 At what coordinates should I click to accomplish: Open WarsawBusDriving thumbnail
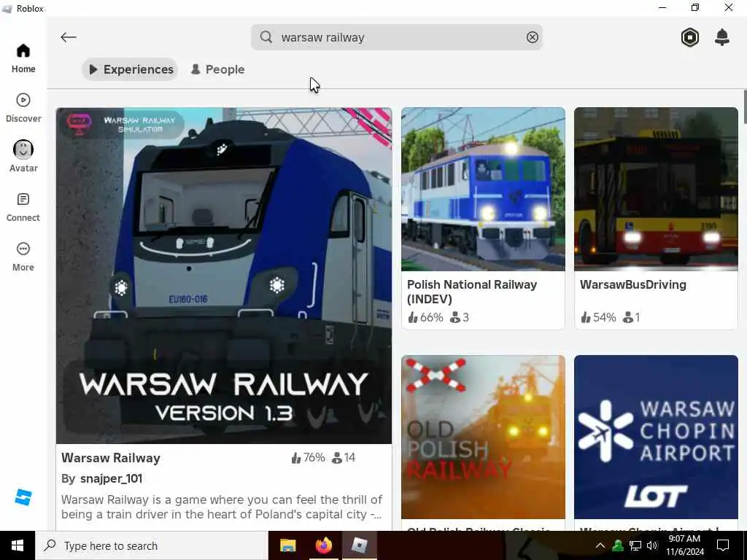(656, 189)
